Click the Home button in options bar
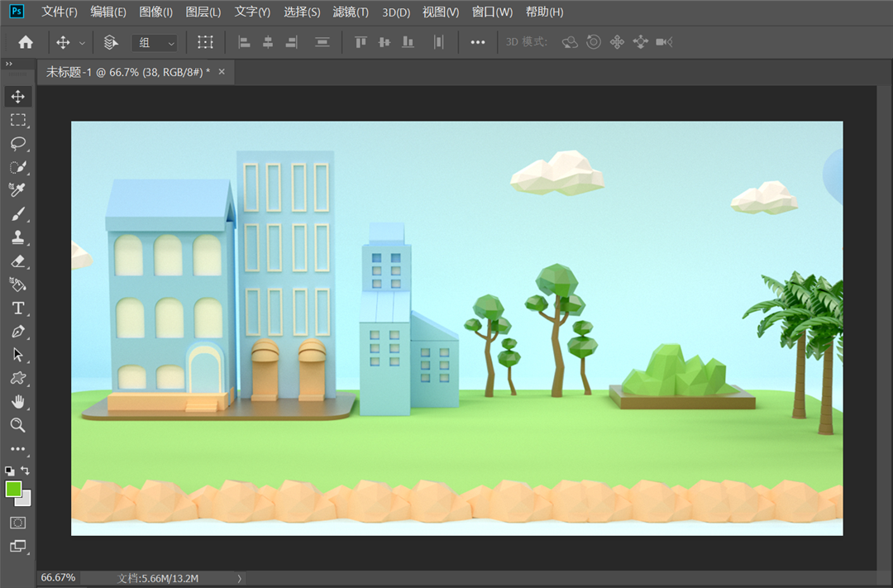 point(26,42)
